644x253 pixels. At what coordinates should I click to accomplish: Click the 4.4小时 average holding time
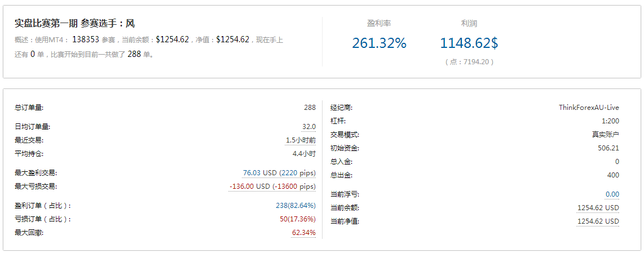[304, 153]
